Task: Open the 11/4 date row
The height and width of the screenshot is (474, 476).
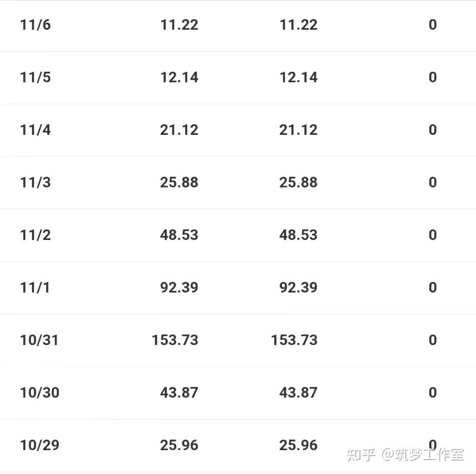Action: point(35,130)
